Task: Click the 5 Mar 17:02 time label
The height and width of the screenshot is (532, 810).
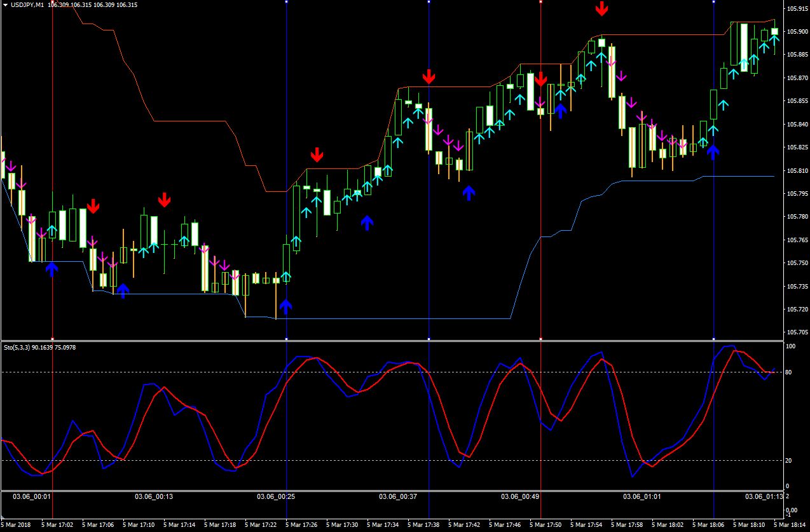Action: click(57, 526)
